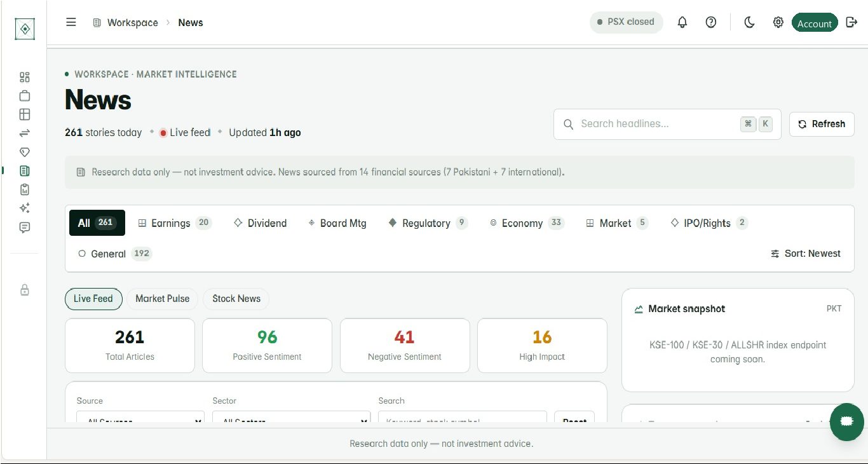Screen dimensions: 868x464
Task: Open notifications bell icon
Action: click(682, 22)
